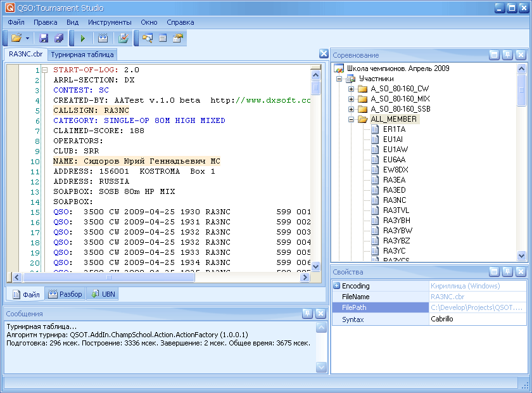Expand the A_SO_80-160_CW folder
Viewport: 532px width, 393px height.
click(351, 89)
